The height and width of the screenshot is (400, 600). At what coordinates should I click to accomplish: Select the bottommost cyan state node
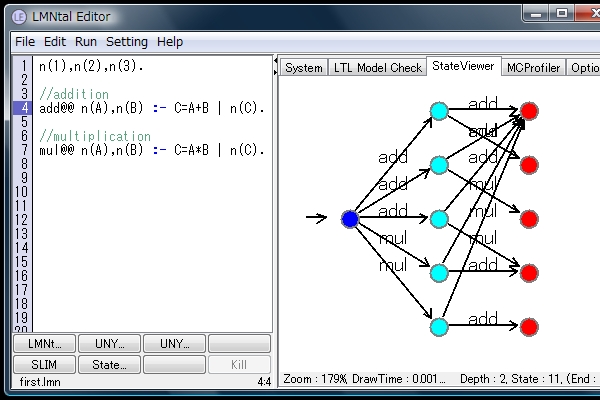coord(438,326)
